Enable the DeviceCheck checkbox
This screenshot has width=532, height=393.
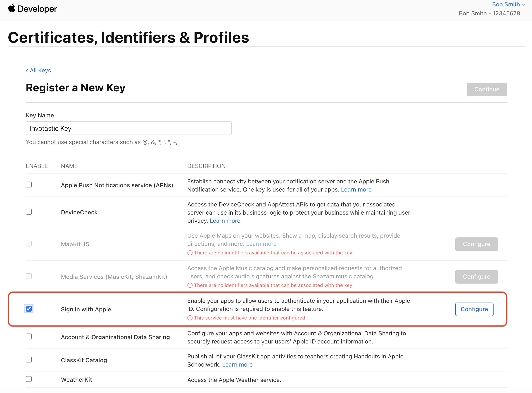29,212
